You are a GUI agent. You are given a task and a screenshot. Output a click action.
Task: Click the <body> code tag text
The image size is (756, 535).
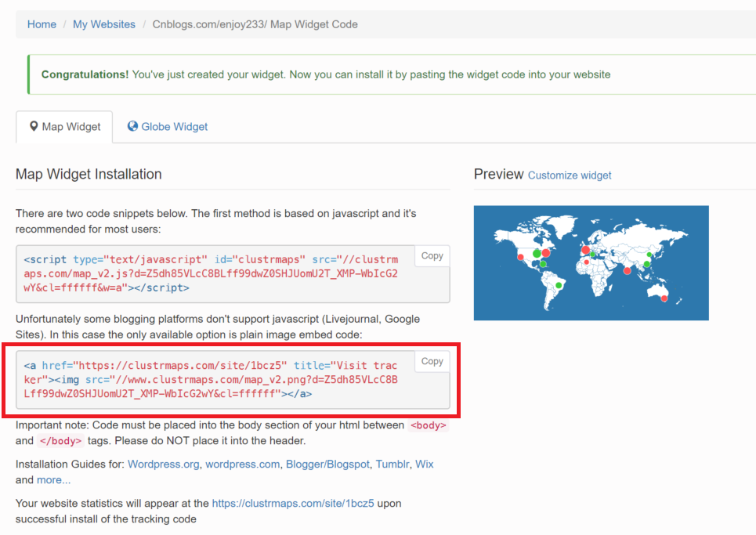pos(429,425)
